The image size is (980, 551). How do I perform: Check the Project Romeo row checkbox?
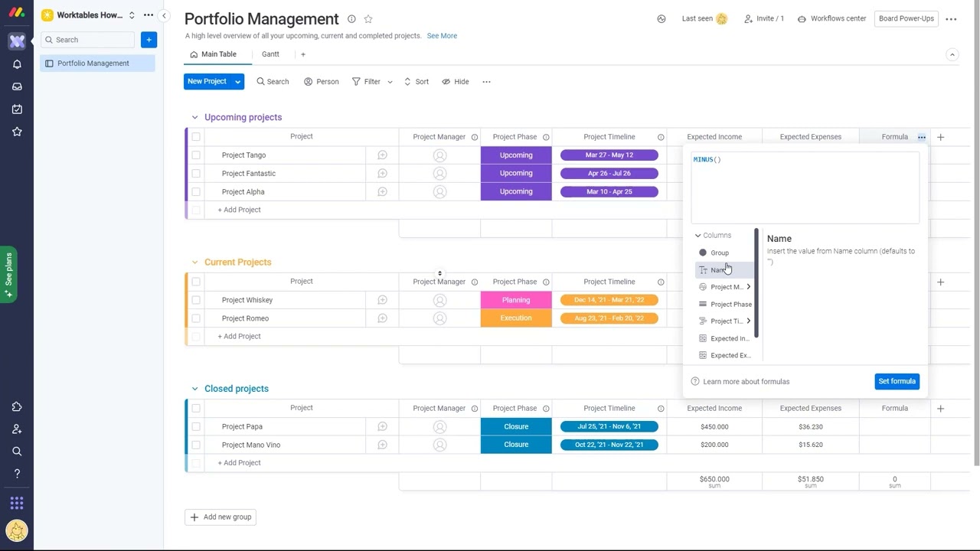[196, 318]
